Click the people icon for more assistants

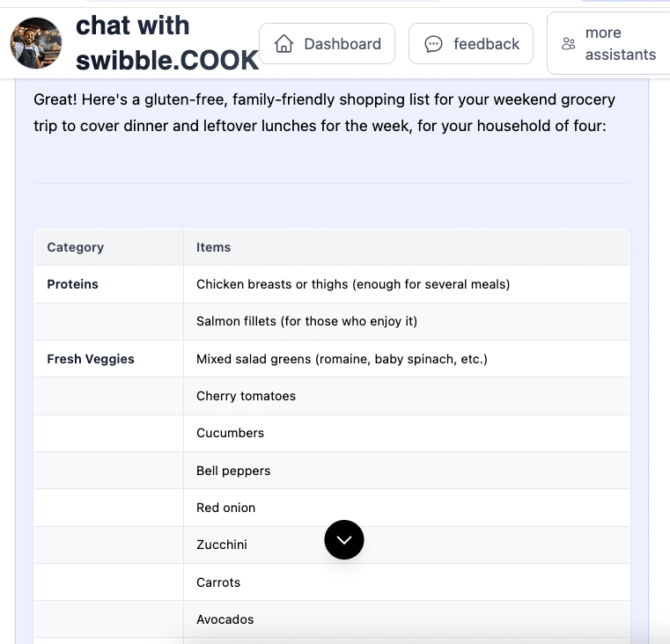569,44
